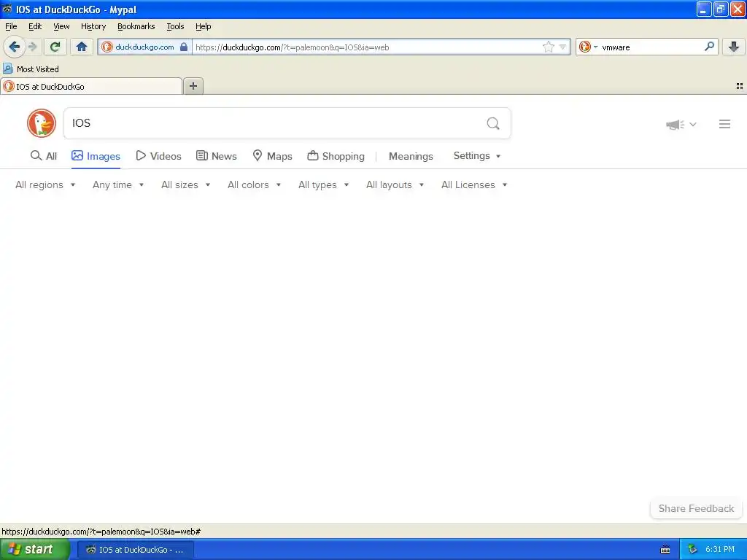The width and height of the screenshot is (747, 560).
Task: Click the Mypal taskbar button
Action: pos(135,550)
